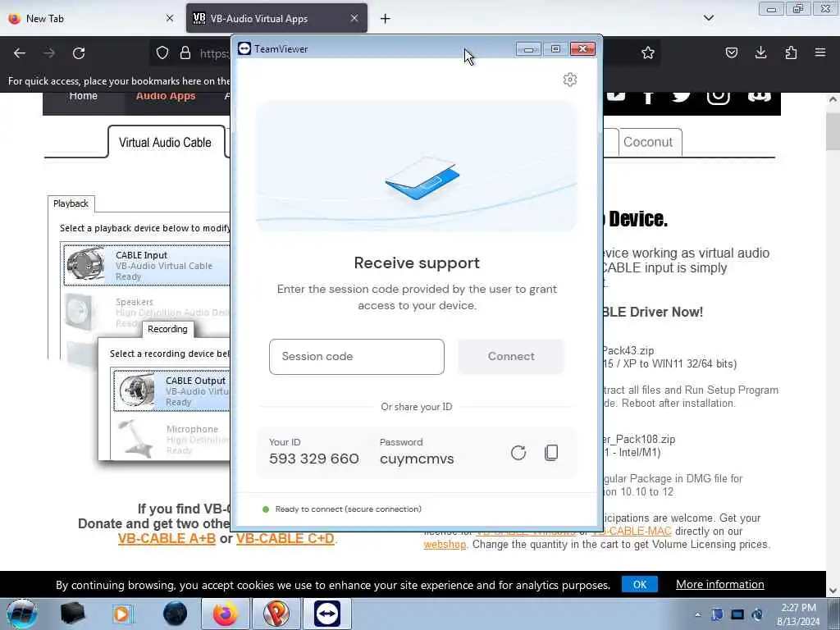840x630 pixels.
Task: Open the webshop link
Action: tap(445, 545)
